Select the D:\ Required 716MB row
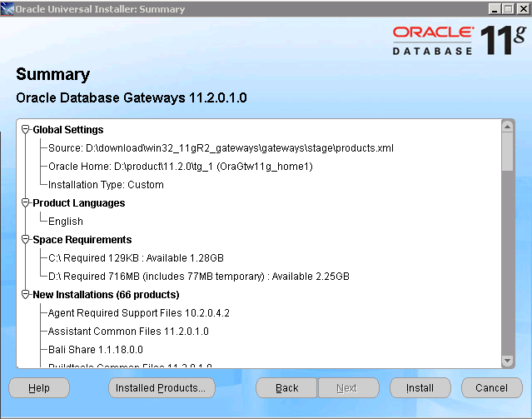 click(x=199, y=277)
